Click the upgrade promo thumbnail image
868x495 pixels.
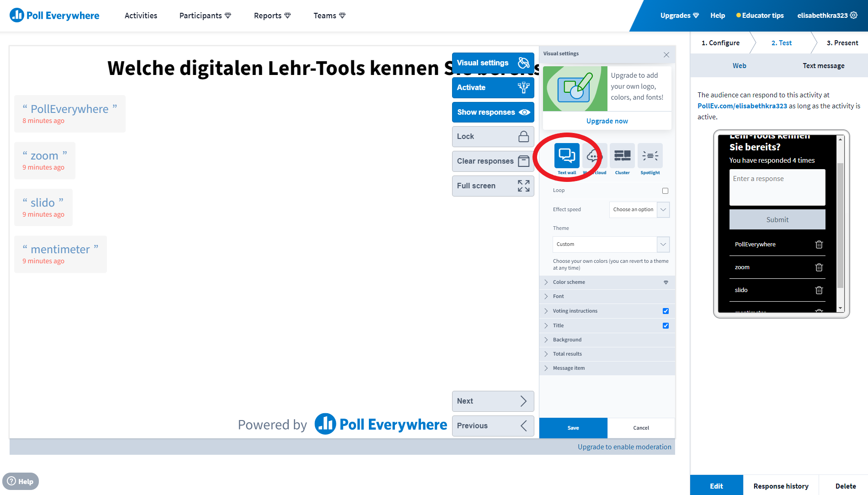pyautogui.click(x=575, y=89)
